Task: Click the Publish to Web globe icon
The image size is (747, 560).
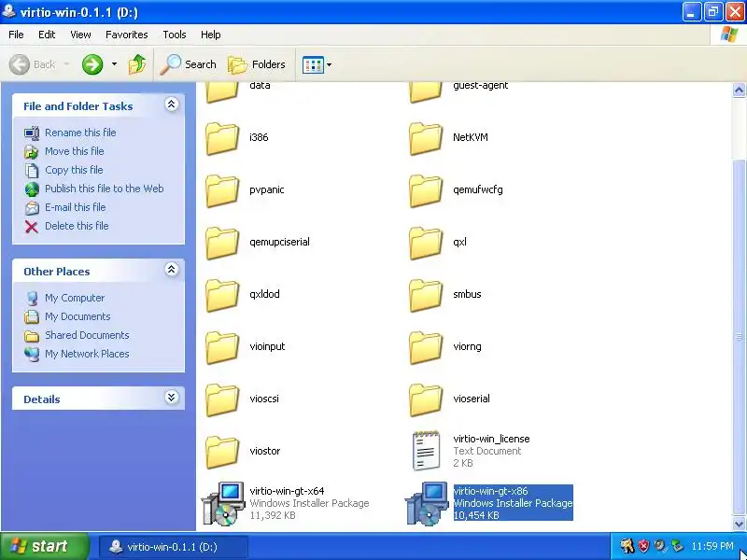Action: pyautogui.click(x=32, y=189)
